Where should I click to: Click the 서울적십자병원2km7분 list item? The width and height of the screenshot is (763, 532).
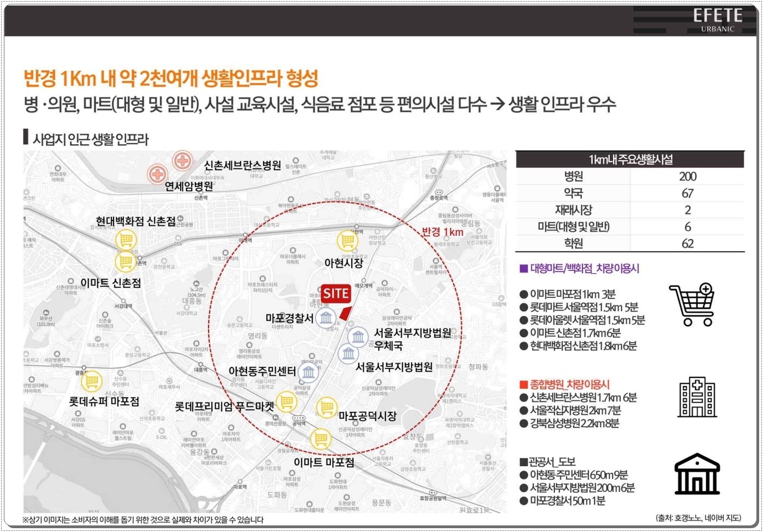pos(570,410)
